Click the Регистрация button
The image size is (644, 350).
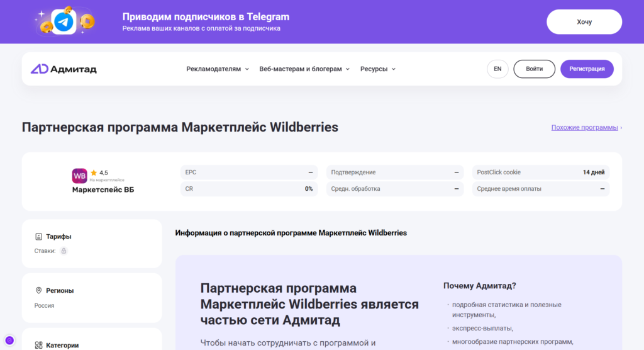tap(587, 69)
